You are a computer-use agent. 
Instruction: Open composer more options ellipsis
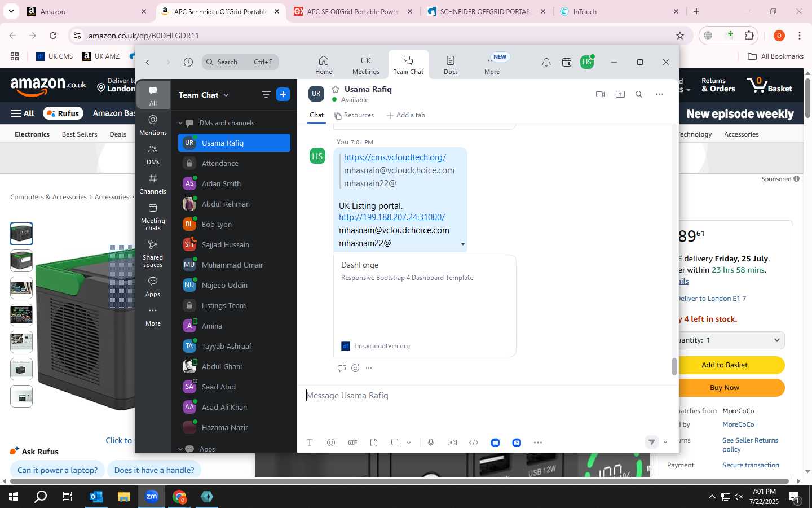click(538, 443)
